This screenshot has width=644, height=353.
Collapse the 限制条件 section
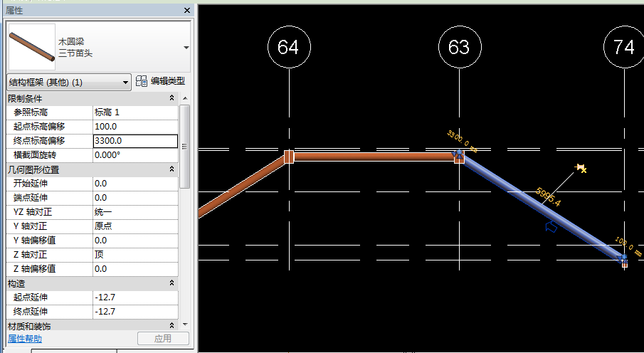point(171,98)
